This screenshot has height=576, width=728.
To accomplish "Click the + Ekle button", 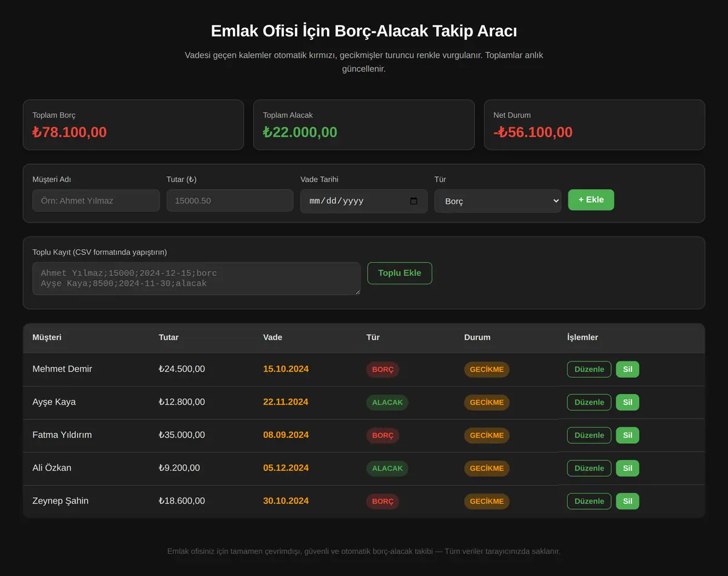I will pyautogui.click(x=591, y=199).
